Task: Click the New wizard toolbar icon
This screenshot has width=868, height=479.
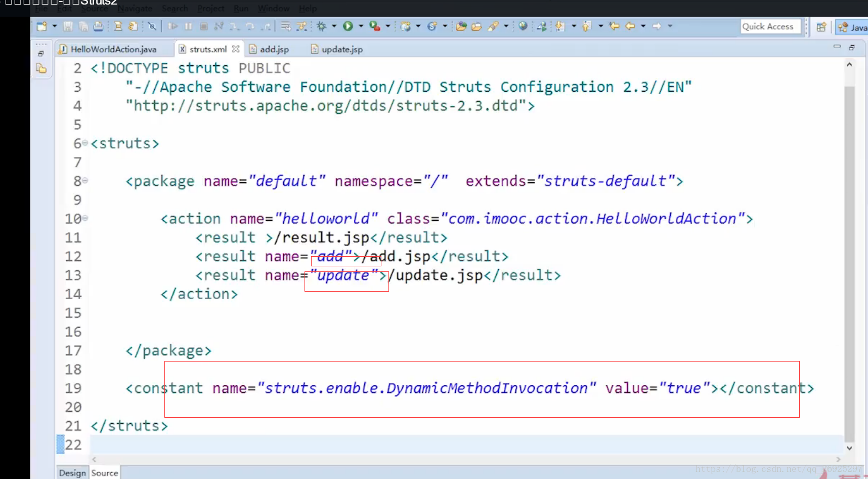Action: pos(41,26)
